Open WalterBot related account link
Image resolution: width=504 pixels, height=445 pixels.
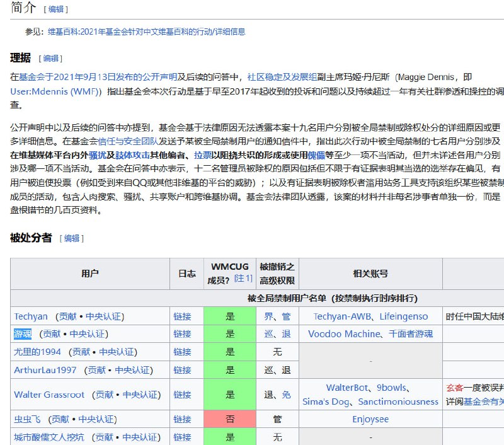(x=347, y=388)
